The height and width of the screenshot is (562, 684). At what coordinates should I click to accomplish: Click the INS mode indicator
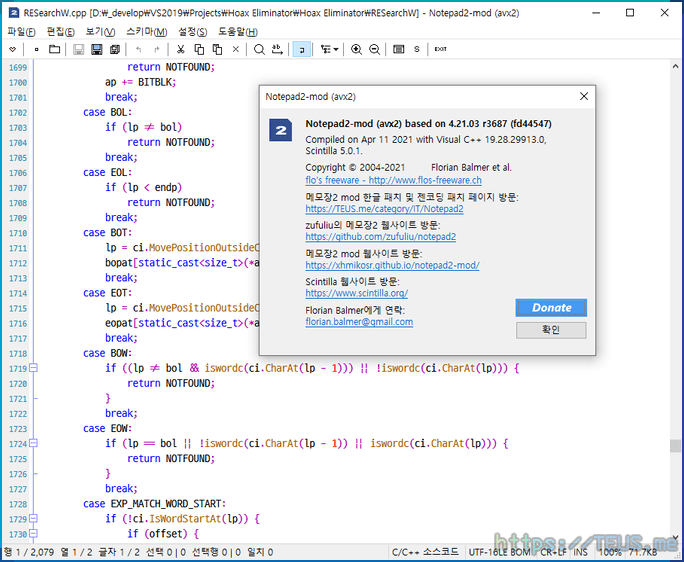[x=580, y=552]
